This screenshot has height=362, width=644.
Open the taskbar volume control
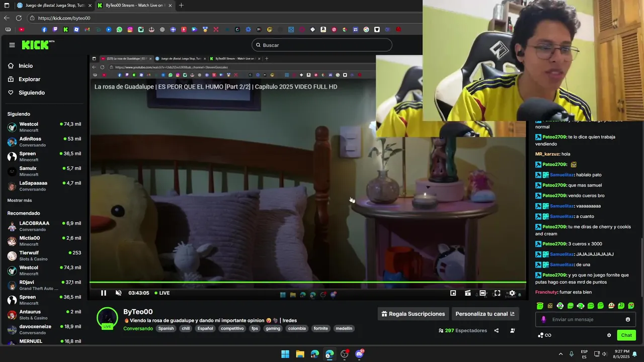point(604,354)
